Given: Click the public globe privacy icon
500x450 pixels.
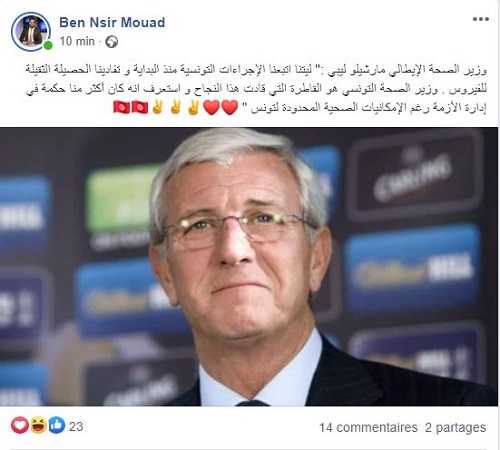Looking at the screenshot, I should (x=112, y=42).
